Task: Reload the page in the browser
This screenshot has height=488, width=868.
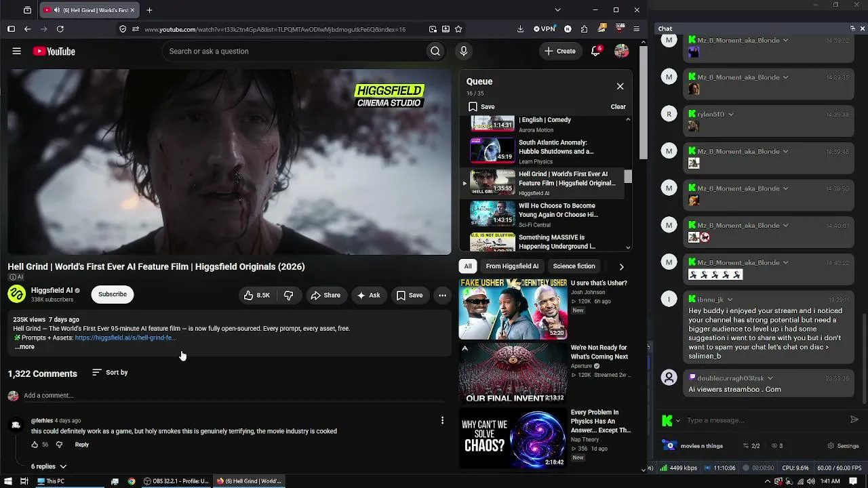Action: (60, 29)
